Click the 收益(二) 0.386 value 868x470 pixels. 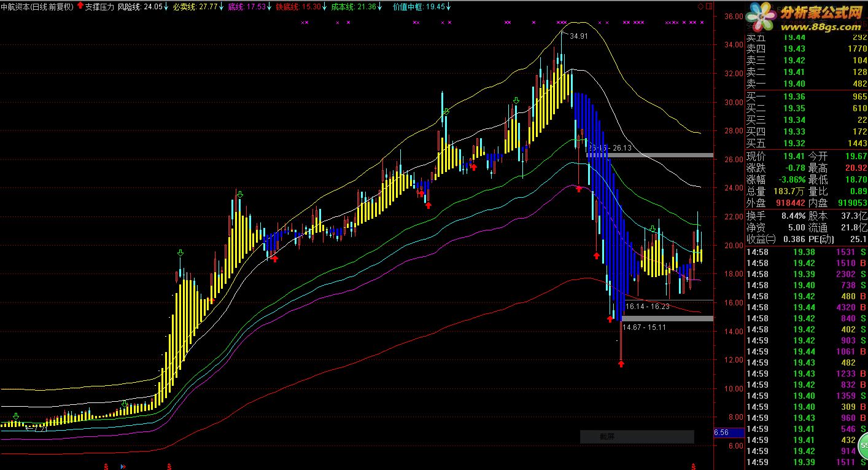coord(794,239)
